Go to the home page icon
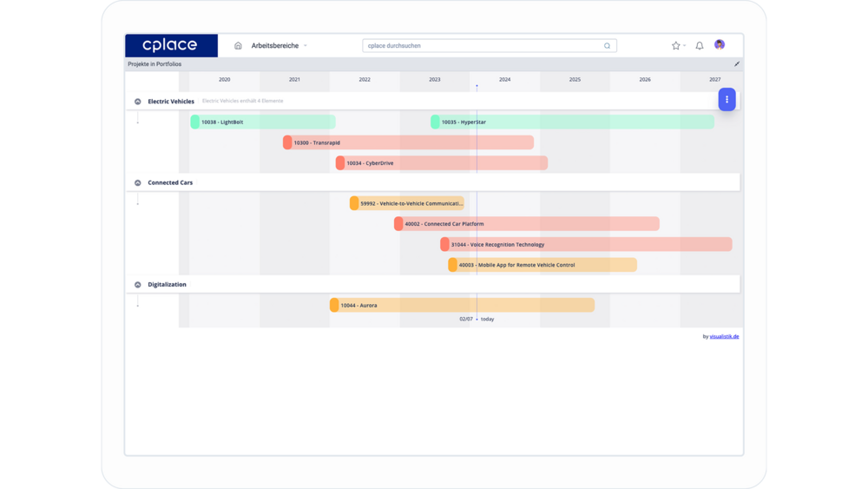 pos(238,46)
